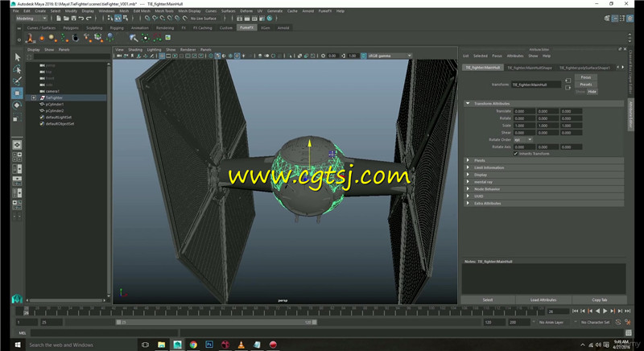Click the timeline ruler near frame 26
The image size is (644, 351).
coord(27,311)
